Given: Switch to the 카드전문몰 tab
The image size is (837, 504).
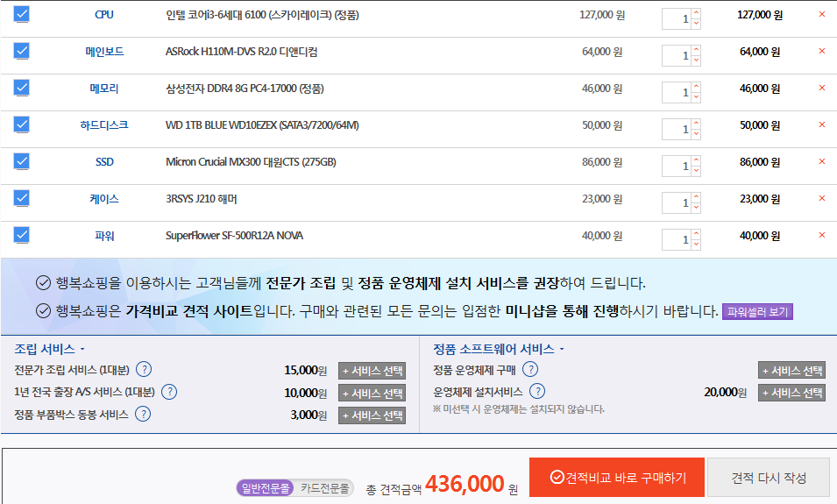Looking at the screenshot, I should coord(325,488).
